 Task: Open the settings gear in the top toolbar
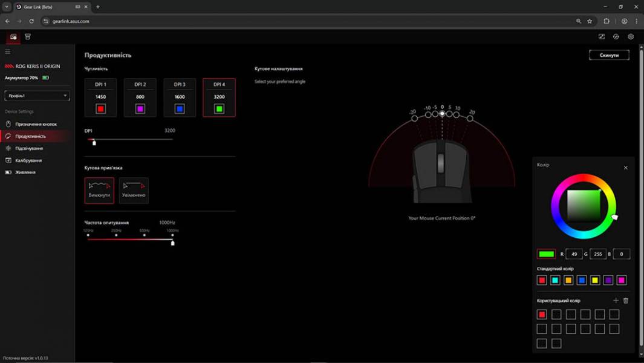(631, 36)
